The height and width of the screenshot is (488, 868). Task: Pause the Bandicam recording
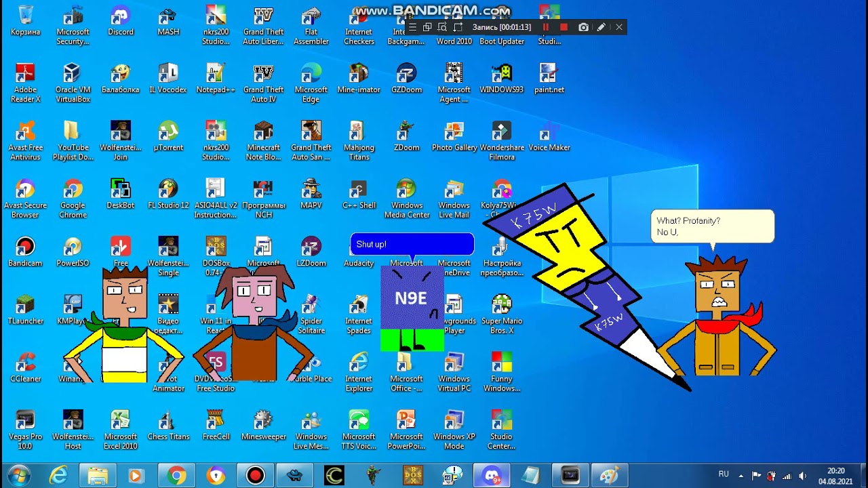point(545,27)
